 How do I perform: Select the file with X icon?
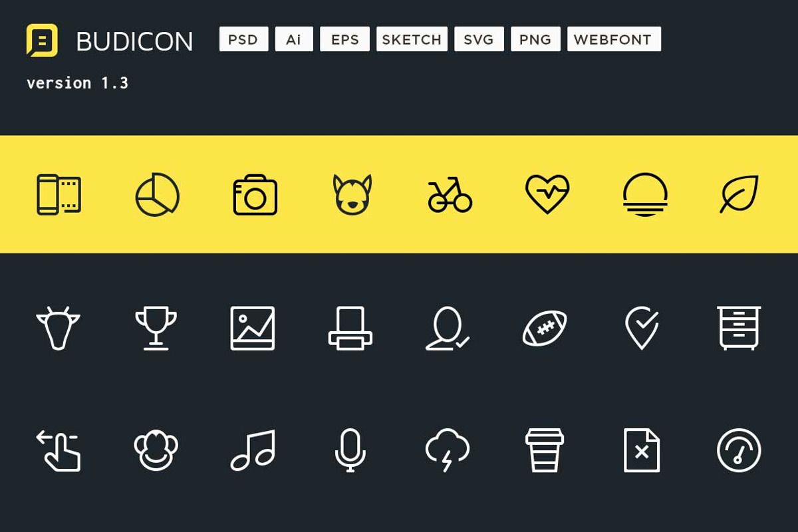click(642, 450)
